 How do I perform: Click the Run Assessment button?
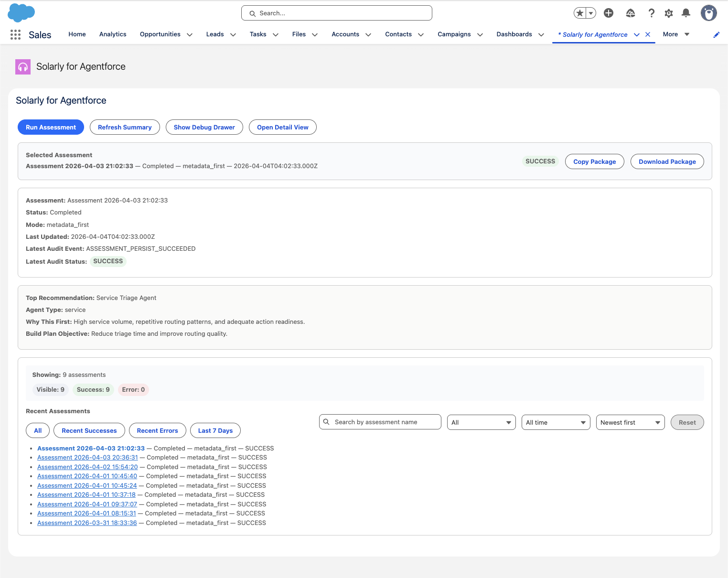click(x=51, y=127)
